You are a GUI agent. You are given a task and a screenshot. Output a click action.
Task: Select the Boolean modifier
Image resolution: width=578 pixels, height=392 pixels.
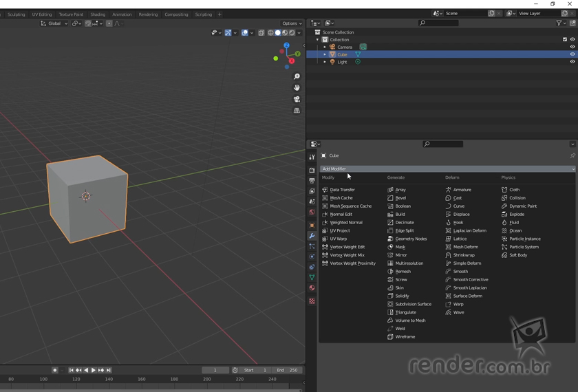(x=403, y=206)
